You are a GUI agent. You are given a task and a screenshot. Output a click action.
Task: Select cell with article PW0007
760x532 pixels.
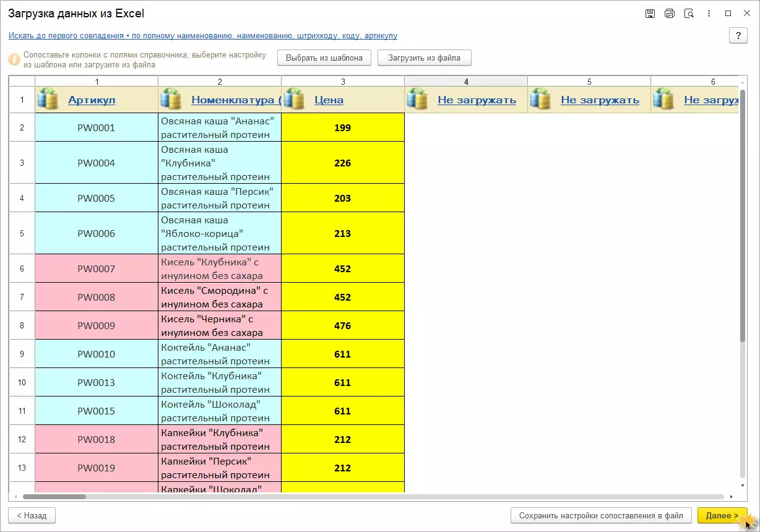96,268
